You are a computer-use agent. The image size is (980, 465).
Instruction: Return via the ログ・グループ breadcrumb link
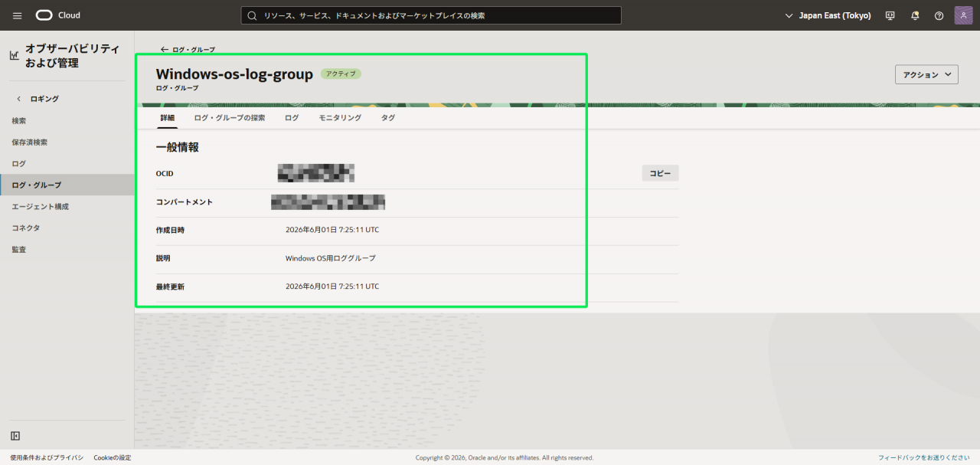tap(188, 50)
